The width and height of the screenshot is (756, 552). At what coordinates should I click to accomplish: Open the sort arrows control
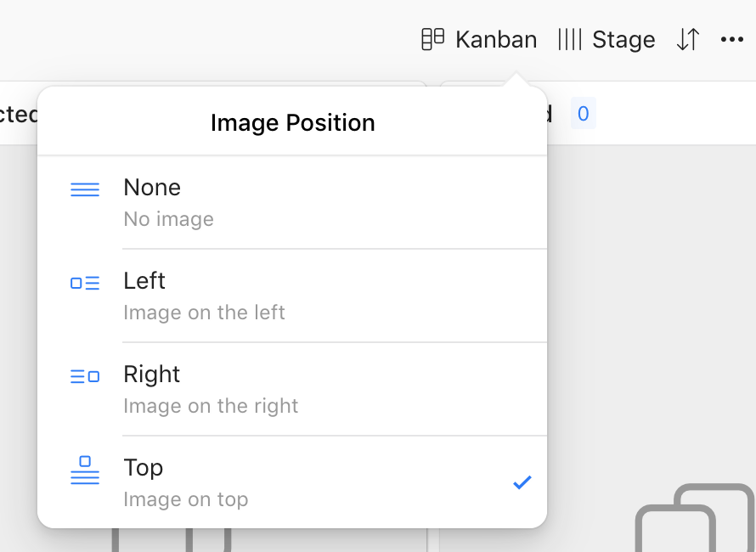[688, 39]
